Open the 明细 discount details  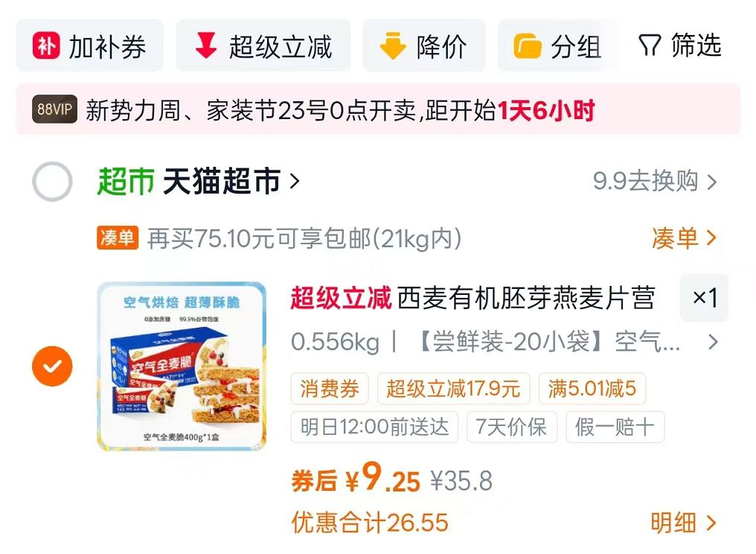[x=684, y=523]
